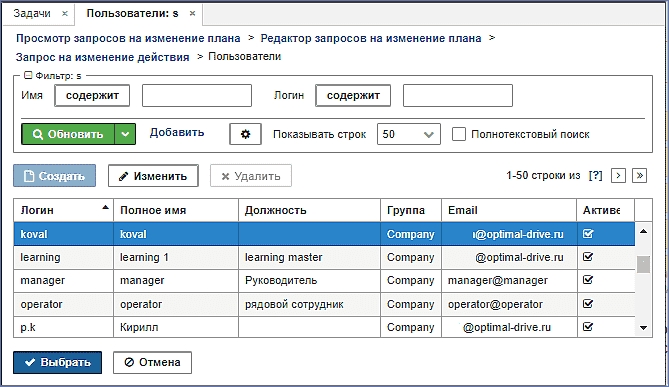This screenshot has height=387, width=669.
Task: Toggle active checkbox for koval
Action: click(x=588, y=234)
